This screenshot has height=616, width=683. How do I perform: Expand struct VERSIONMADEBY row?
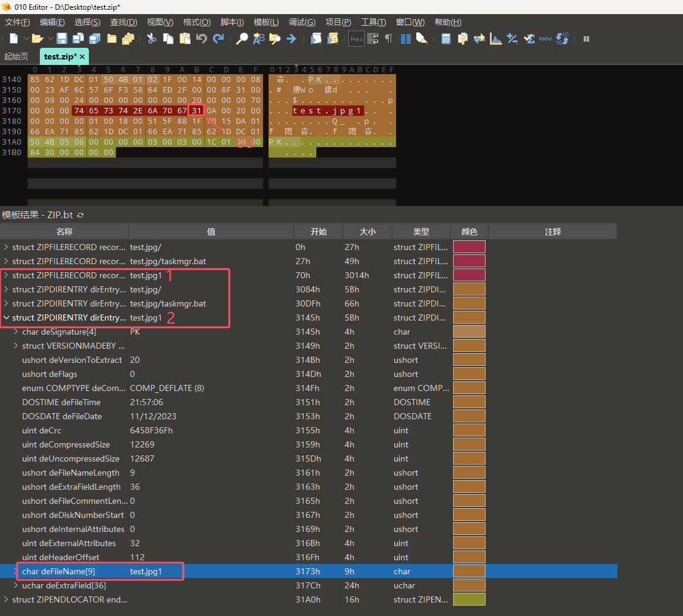tap(16, 346)
